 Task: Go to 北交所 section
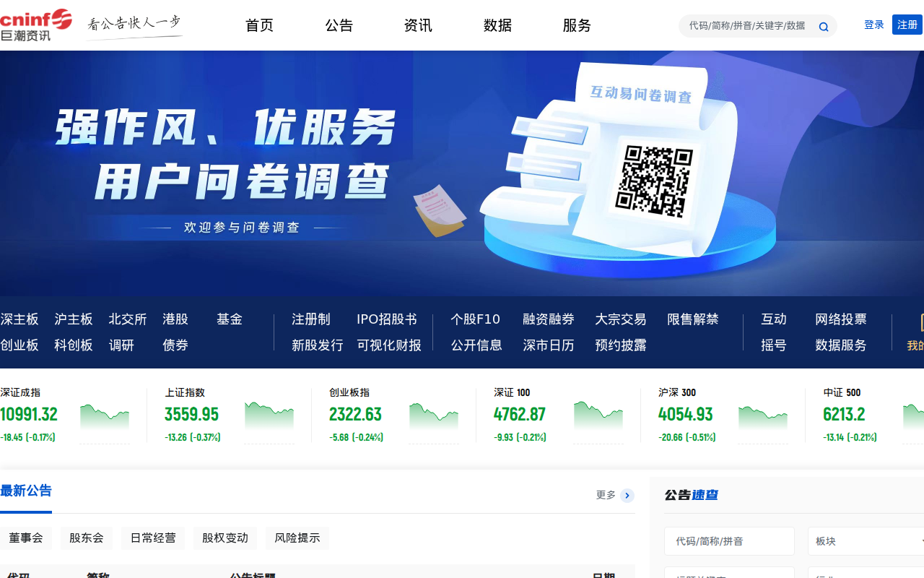coord(128,319)
